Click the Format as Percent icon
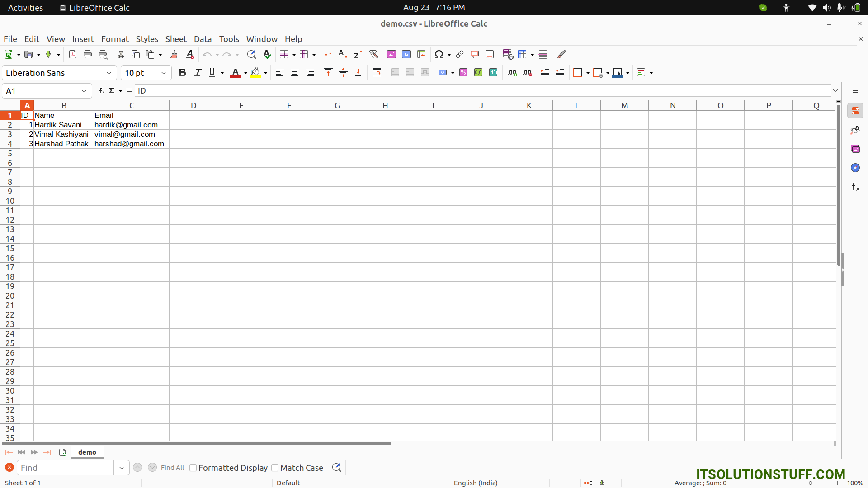The height and width of the screenshot is (488, 868). (463, 72)
